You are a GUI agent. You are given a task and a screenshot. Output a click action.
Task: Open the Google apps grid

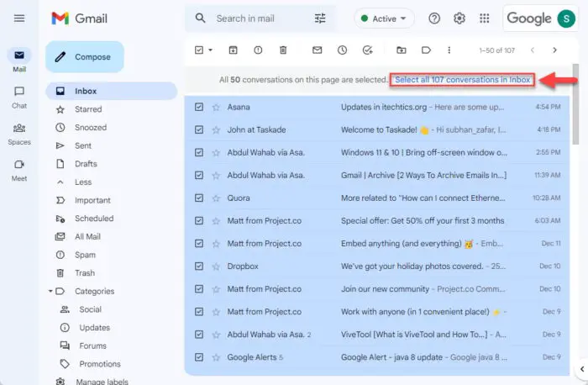484,18
